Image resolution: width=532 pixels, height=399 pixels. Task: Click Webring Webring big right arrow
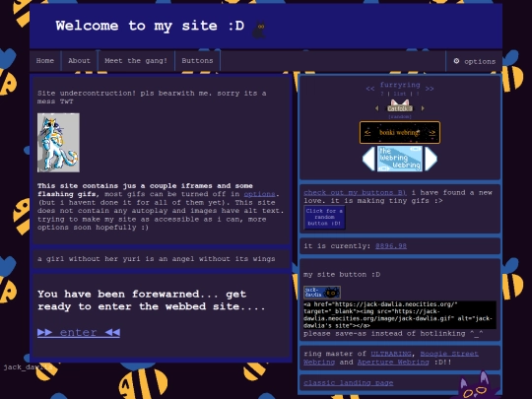coord(431,159)
